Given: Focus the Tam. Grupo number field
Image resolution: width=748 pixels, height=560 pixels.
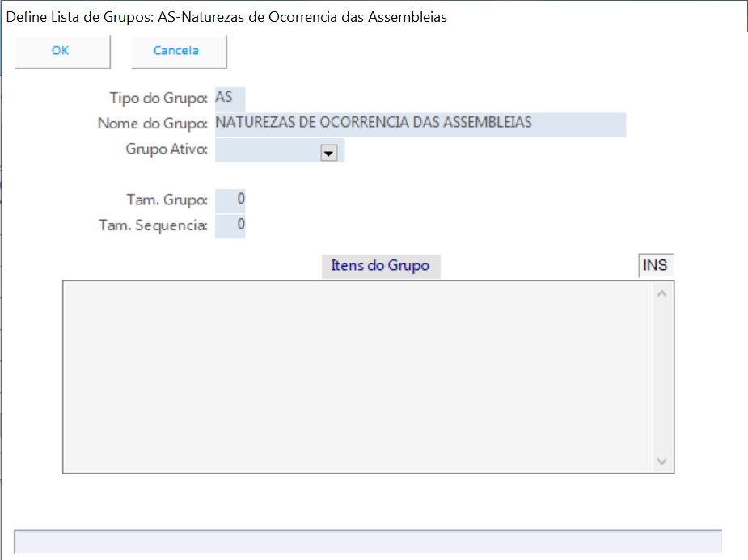Looking at the screenshot, I should coord(230,200).
